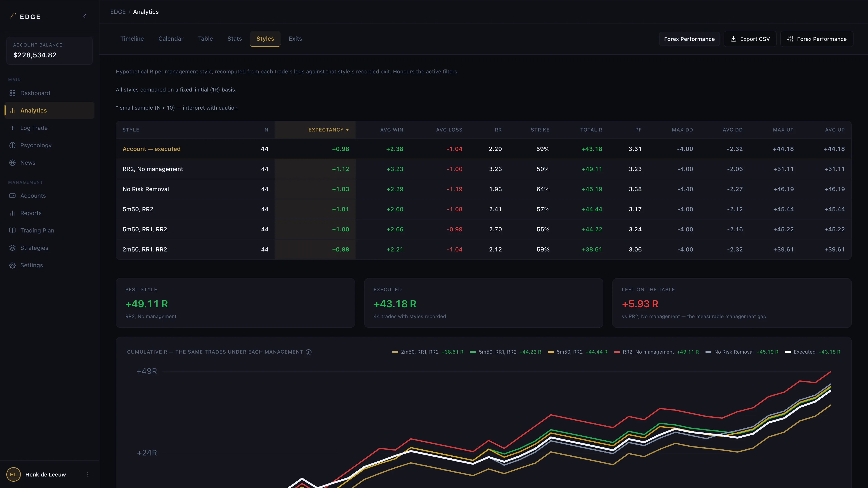Screen dimensions: 868x488
Task: Click the Forex Performance text button
Action: (x=689, y=39)
